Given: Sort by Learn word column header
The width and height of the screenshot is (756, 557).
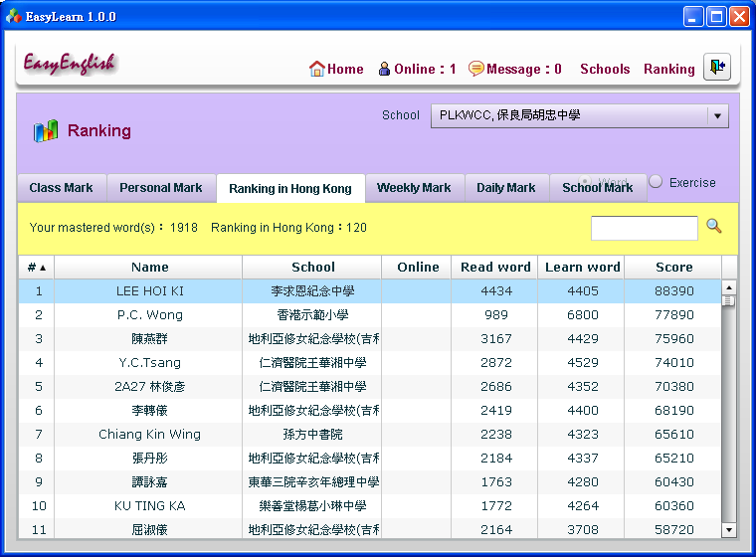Looking at the screenshot, I should (583, 268).
